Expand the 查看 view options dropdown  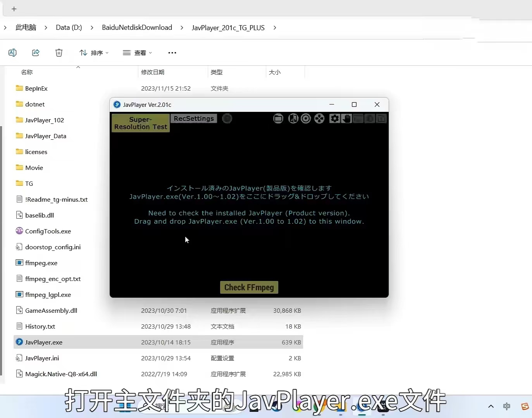point(138,53)
